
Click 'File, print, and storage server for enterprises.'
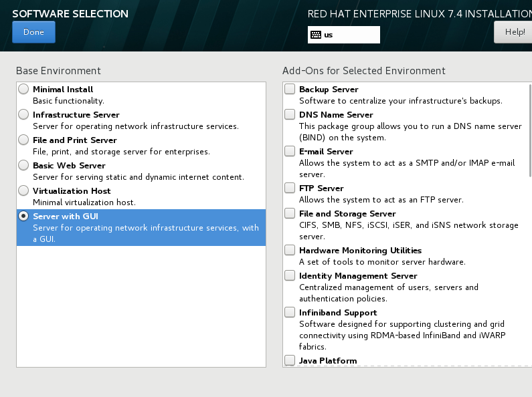coord(122,152)
